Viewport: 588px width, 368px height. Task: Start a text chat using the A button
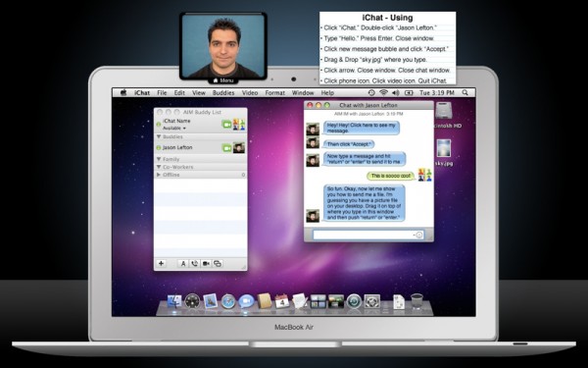pos(183,264)
